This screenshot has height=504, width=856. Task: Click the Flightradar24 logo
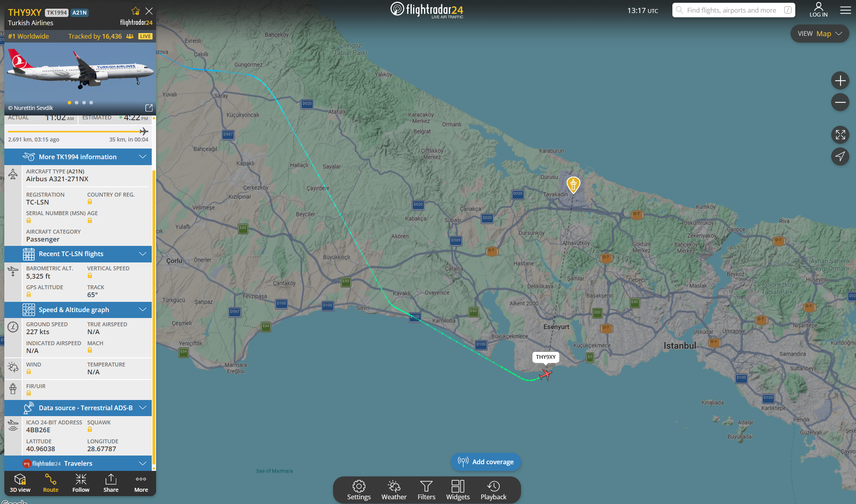[427, 10]
